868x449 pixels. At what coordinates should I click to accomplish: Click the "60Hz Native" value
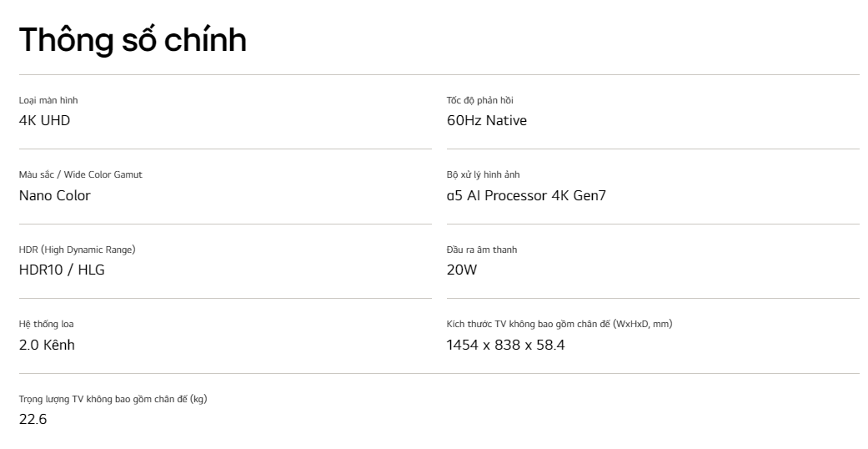click(x=487, y=120)
